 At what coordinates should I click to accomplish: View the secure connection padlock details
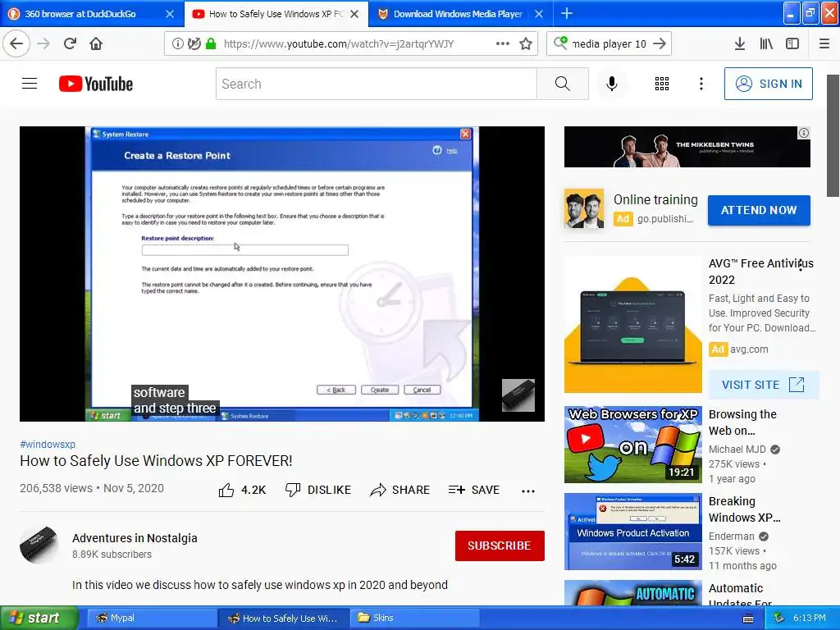click(x=211, y=43)
